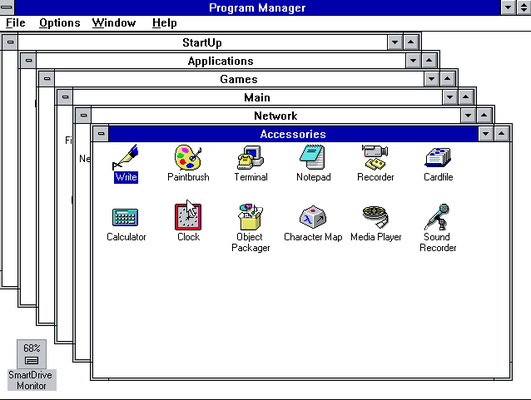Open the File menu
531x400 pixels.
(x=16, y=23)
